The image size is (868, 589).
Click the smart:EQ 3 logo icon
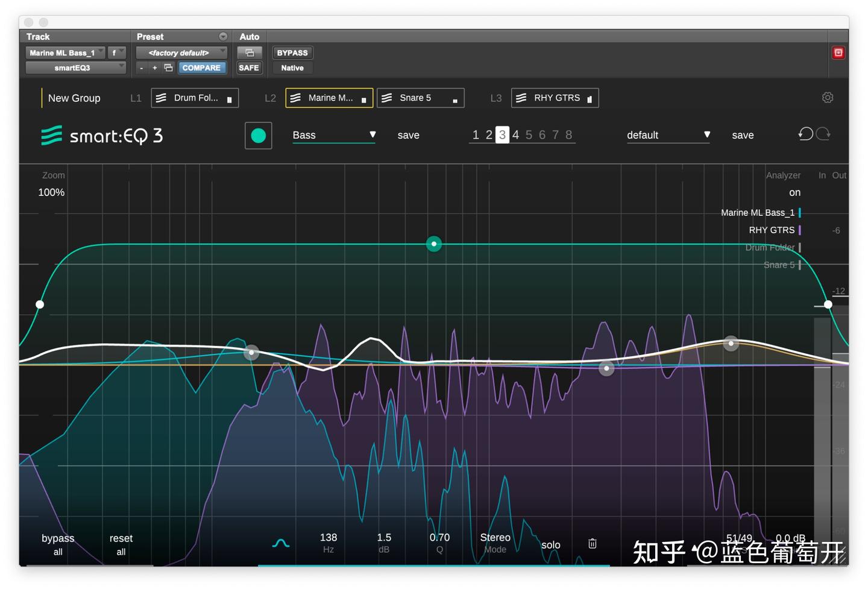click(x=51, y=136)
